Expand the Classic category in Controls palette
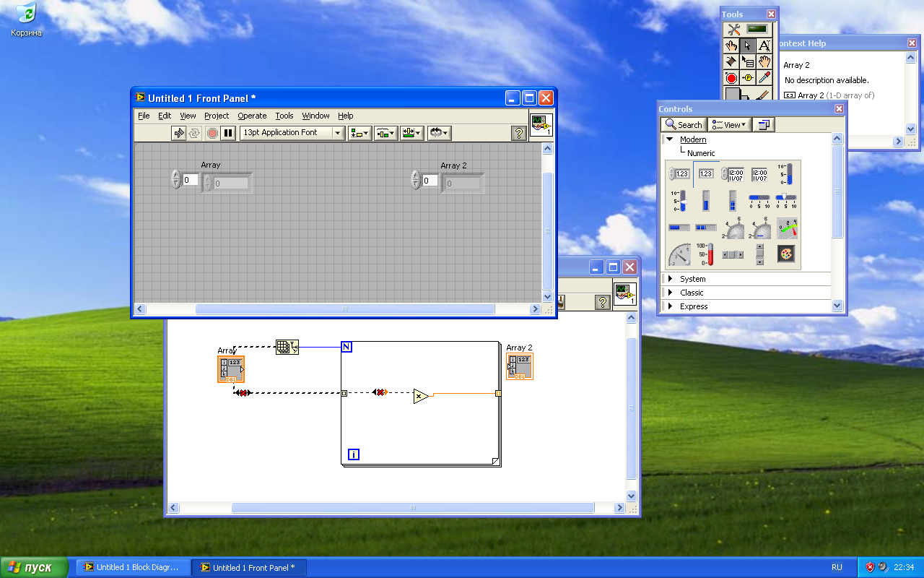The image size is (924, 578). [x=669, y=293]
